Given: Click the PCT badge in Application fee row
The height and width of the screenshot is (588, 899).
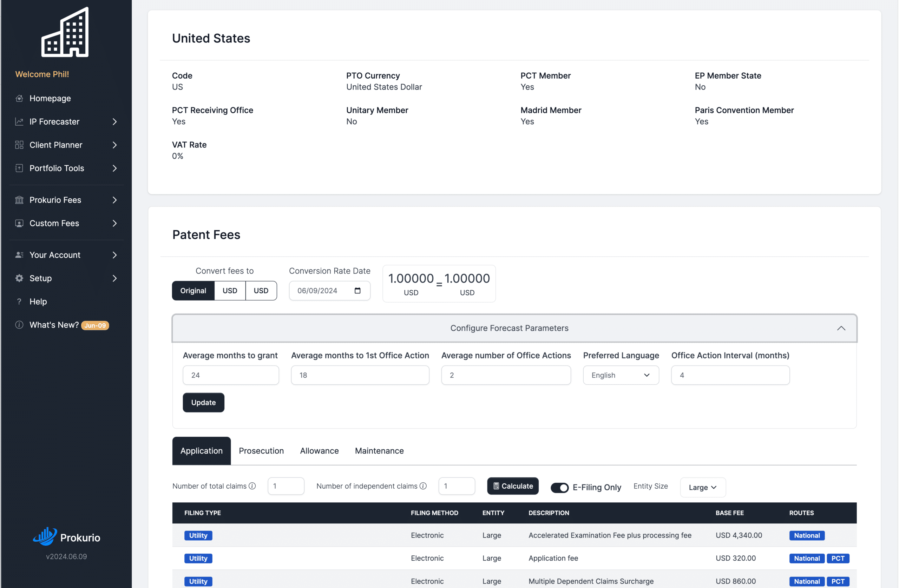Looking at the screenshot, I should tap(838, 558).
